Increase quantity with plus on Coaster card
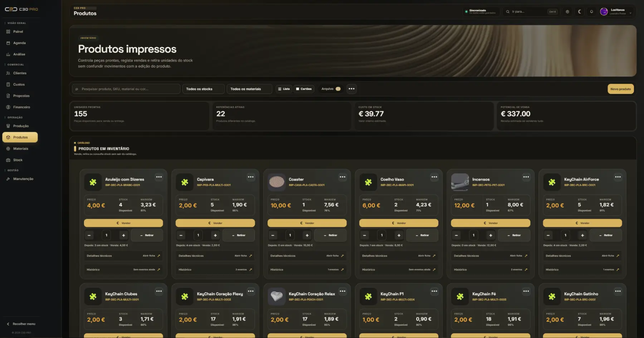Image resolution: width=644 pixels, height=338 pixels. [x=307, y=235]
